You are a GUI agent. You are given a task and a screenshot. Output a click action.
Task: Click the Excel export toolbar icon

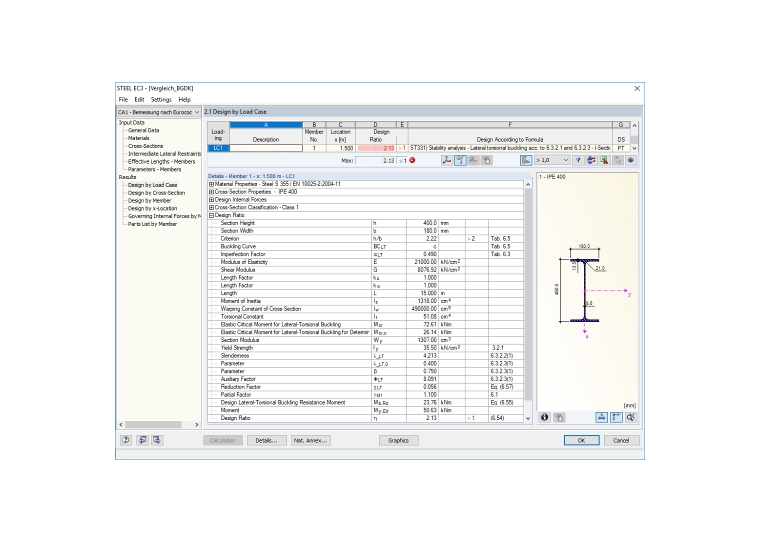tap(604, 160)
